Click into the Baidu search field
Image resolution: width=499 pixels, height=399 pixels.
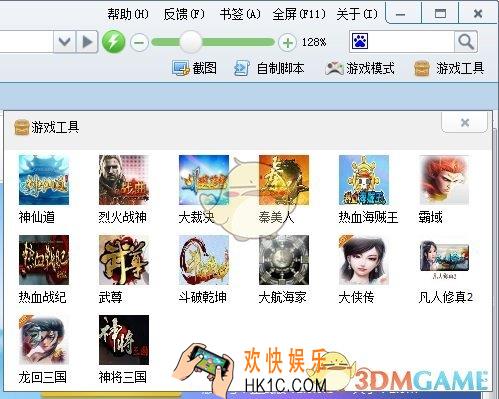pyautogui.click(x=412, y=42)
